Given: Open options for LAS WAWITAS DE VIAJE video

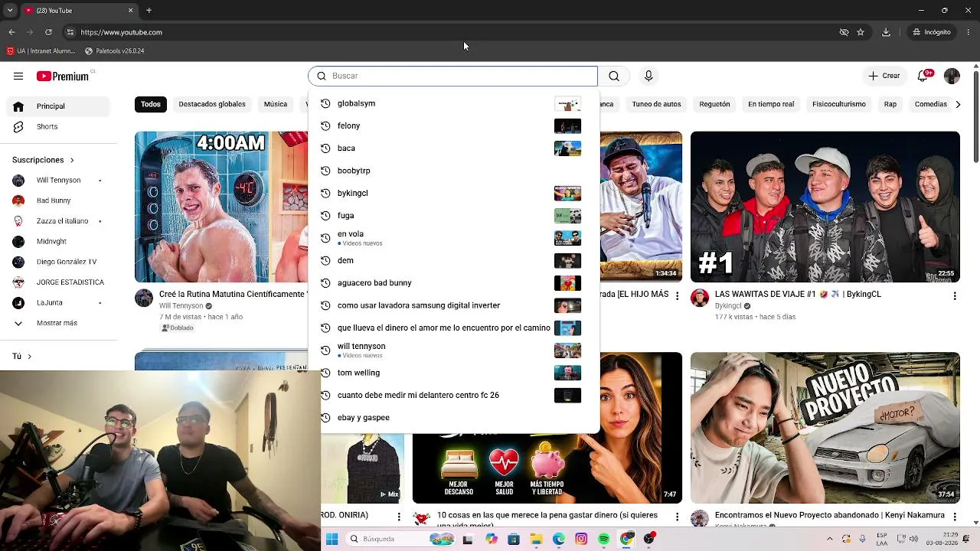Looking at the screenshot, I should 954,295.
